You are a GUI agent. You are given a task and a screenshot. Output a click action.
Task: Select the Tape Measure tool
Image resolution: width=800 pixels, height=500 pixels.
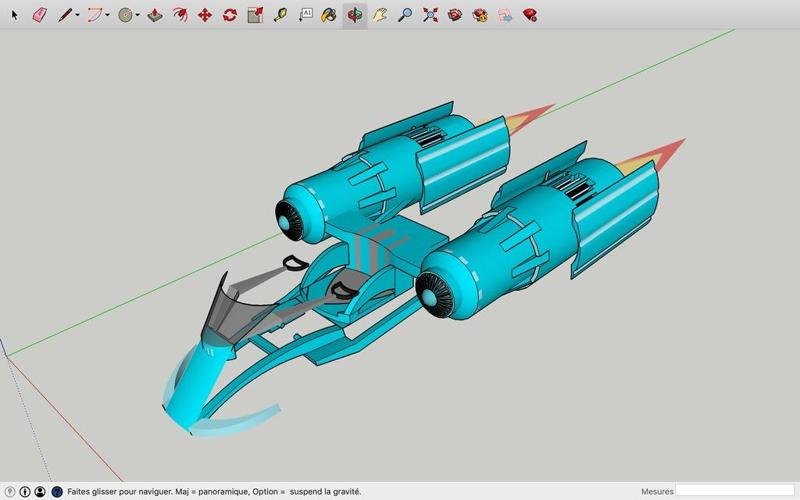tap(280, 15)
